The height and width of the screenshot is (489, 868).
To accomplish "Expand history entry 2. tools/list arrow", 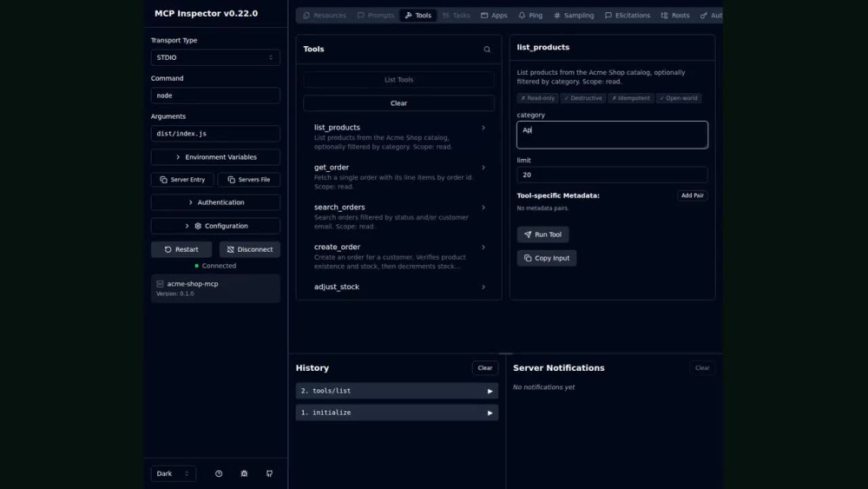I will [490, 391].
